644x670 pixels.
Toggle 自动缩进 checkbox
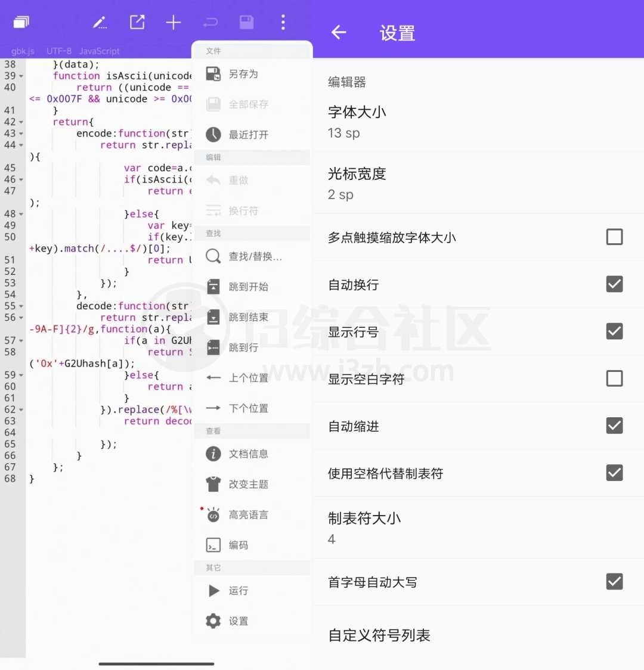[614, 426]
